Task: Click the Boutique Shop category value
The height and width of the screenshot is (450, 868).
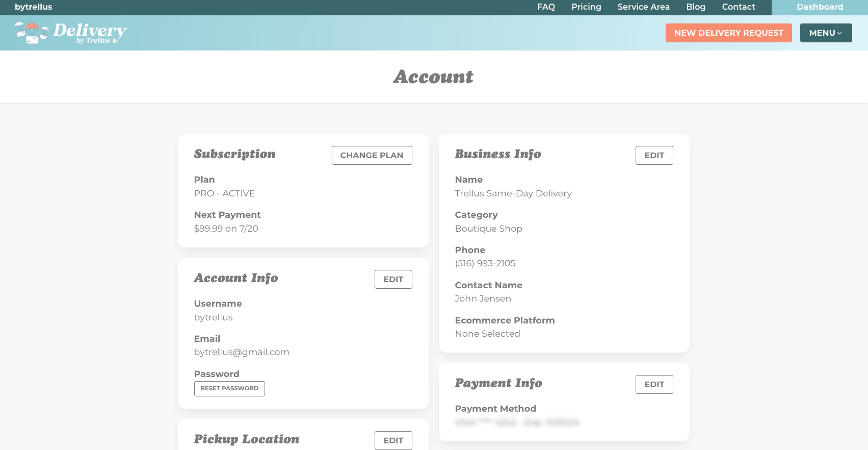Action: pyautogui.click(x=488, y=229)
